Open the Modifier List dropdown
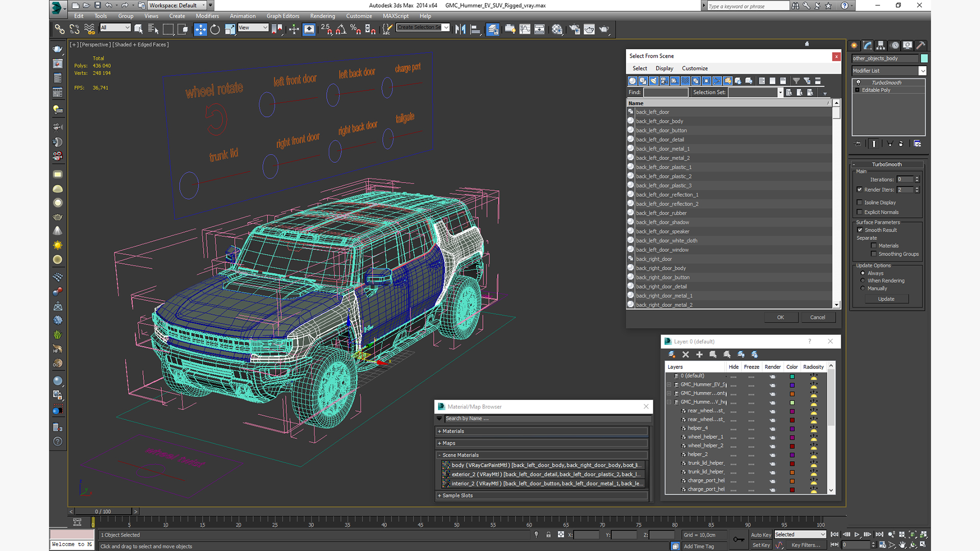This screenshot has width=980, height=551. click(922, 71)
